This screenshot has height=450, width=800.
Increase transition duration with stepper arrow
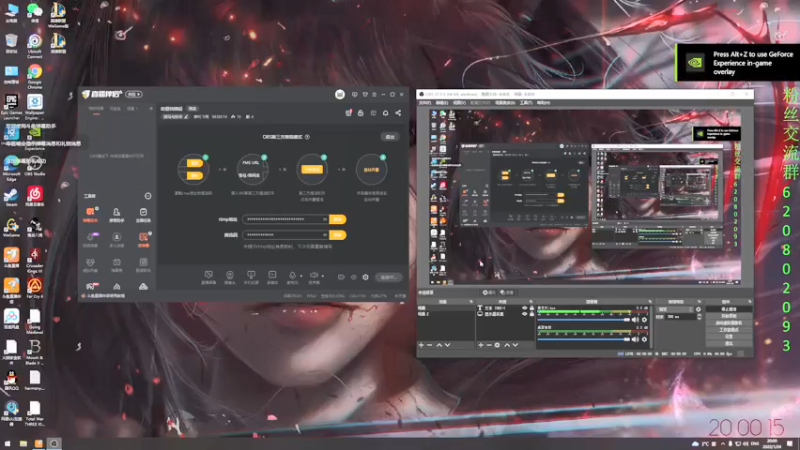pos(699,315)
